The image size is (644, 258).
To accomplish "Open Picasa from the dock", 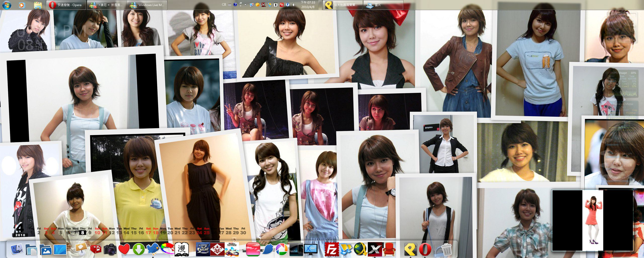I will (x=282, y=249).
